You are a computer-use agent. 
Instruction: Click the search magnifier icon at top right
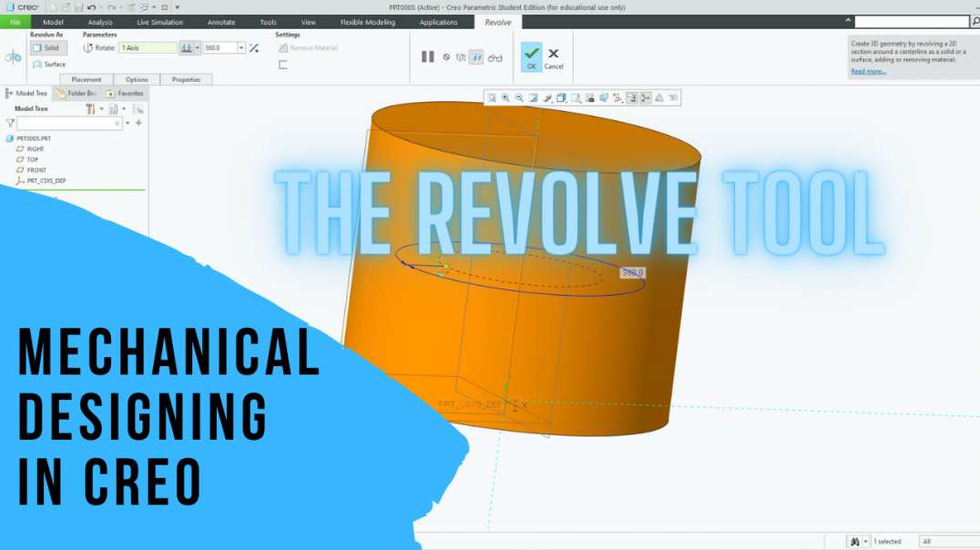click(x=975, y=22)
